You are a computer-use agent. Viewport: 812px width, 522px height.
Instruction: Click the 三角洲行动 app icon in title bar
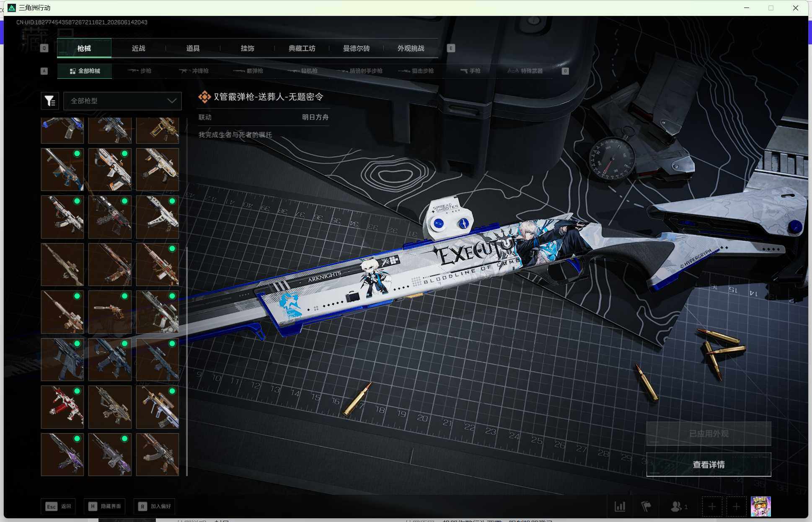pyautogui.click(x=12, y=8)
